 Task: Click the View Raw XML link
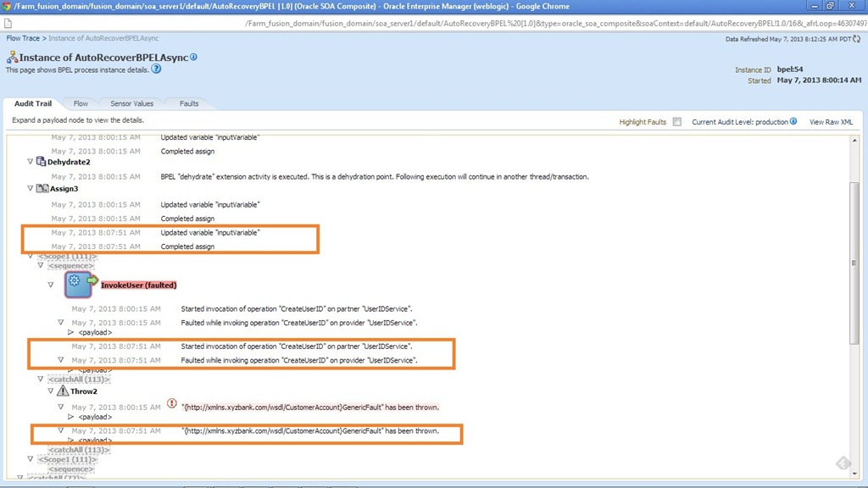[831, 122]
